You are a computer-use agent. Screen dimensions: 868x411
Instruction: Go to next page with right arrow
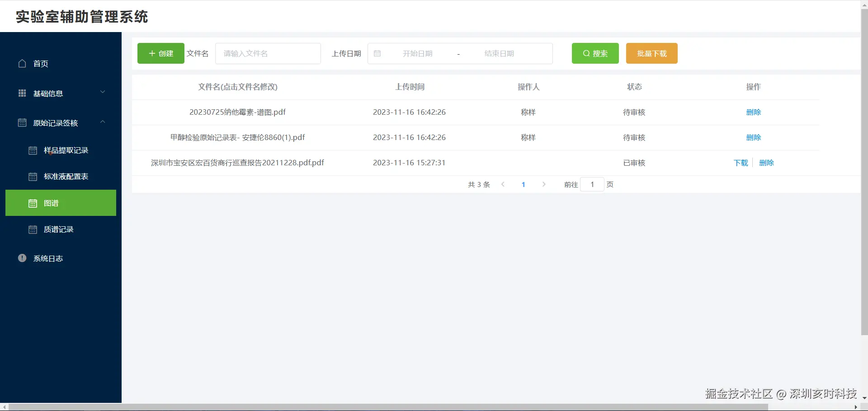click(x=544, y=184)
